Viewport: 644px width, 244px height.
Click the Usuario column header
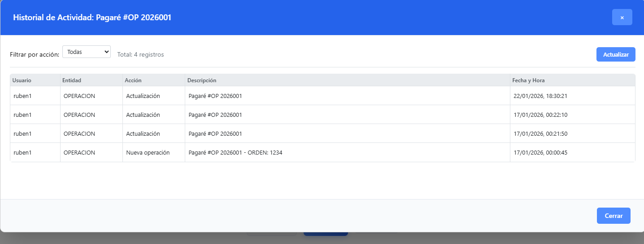click(22, 80)
